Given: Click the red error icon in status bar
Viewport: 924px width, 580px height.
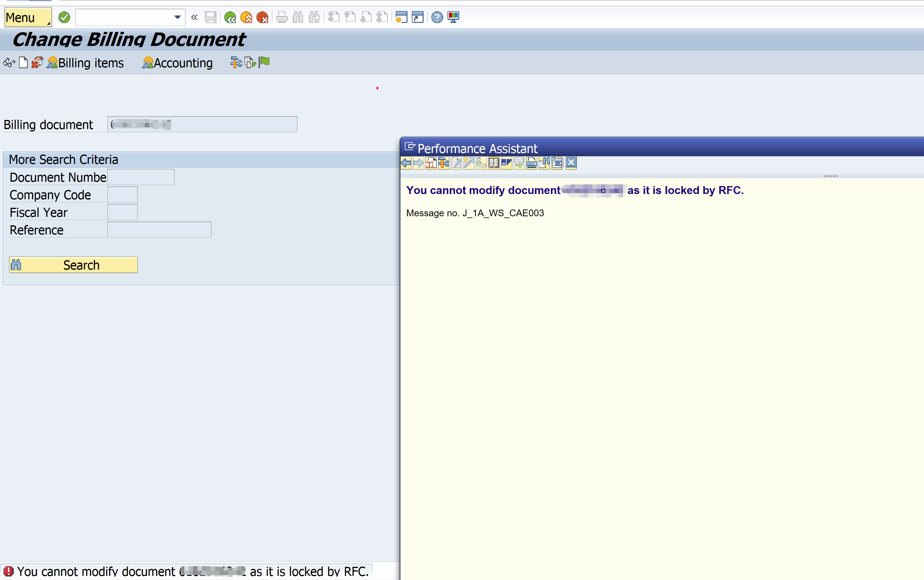Looking at the screenshot, I should pos(8,572).
